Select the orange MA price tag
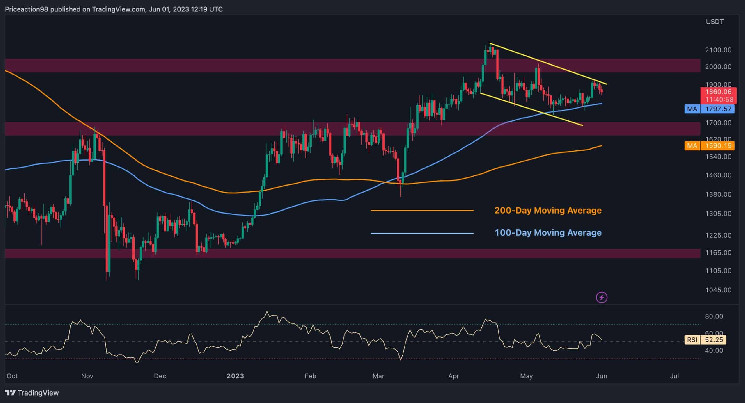The image size is (745, 403). coord(710,145)
